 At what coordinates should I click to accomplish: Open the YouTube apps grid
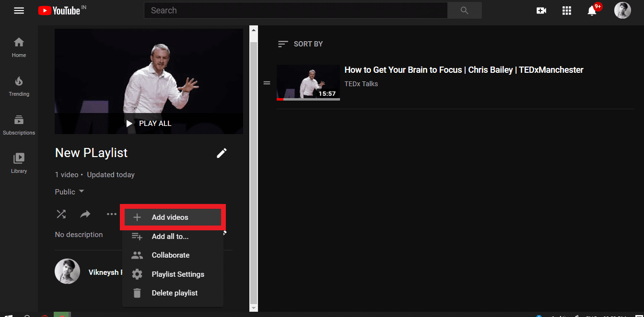[x=566, y=10]
